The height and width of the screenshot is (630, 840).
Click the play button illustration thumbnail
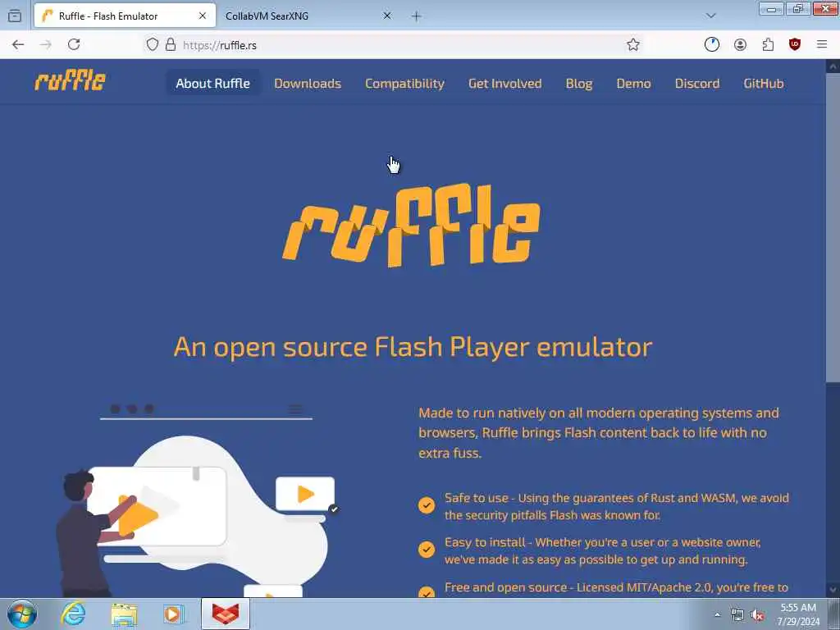click(305, 494)
